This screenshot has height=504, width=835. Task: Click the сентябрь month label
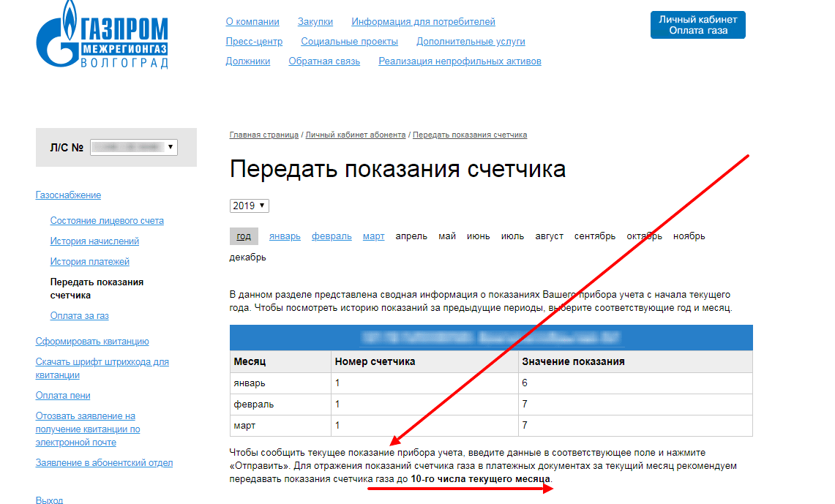coord(595,236)
